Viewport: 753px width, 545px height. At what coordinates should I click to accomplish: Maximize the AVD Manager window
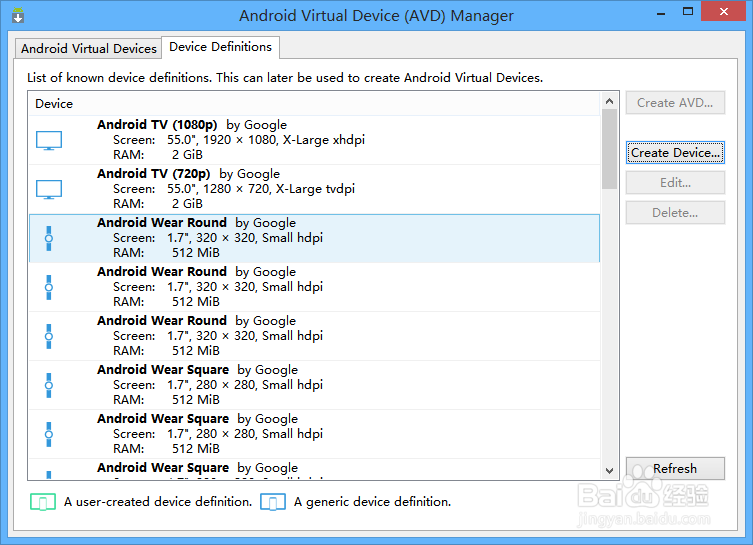pyautogui.click(x=688, y=12)
